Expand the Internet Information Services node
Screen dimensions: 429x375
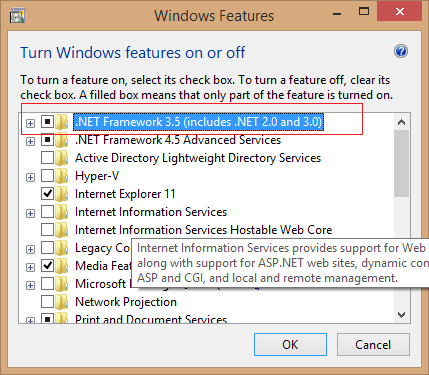pos(30,213)
